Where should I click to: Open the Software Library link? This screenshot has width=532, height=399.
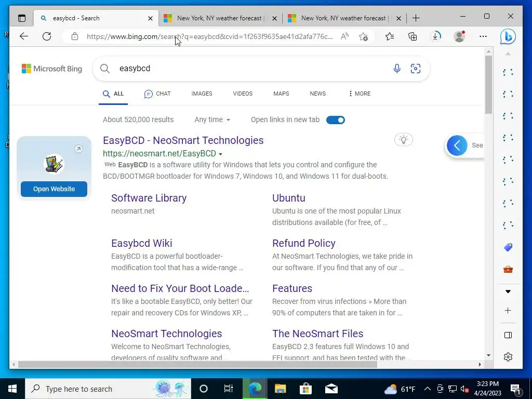click(x=149, y=198)
